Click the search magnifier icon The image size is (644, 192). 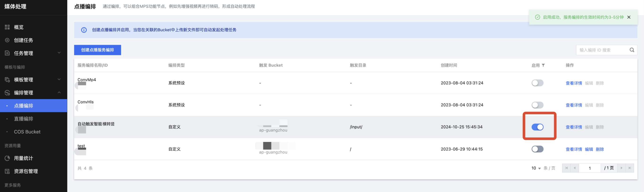point(631,50)
